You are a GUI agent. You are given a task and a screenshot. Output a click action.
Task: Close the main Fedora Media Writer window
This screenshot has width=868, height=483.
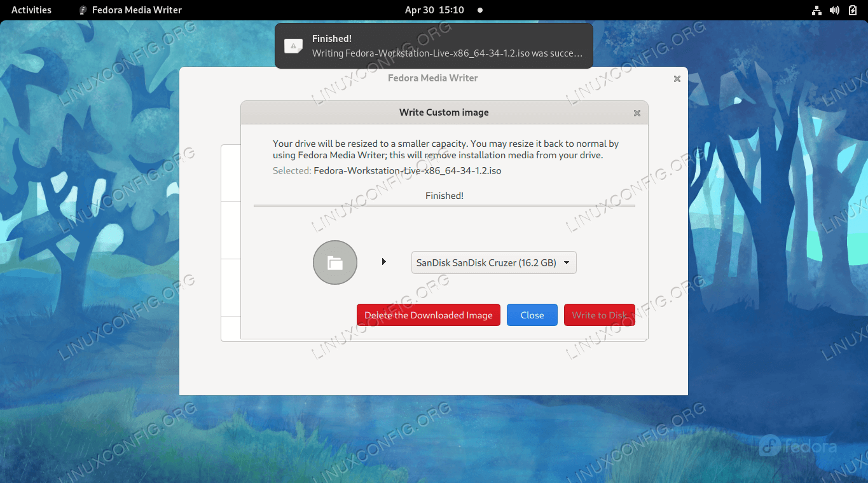(677, 79)
